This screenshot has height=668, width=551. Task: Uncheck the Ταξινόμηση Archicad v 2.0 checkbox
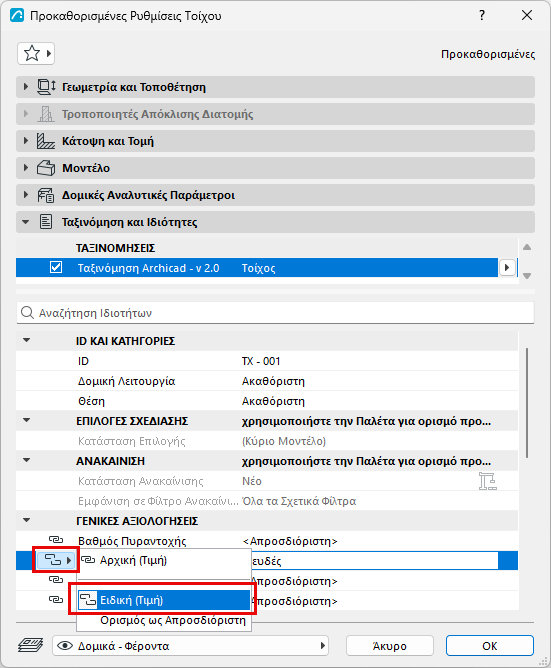pyautogui.click(x=56, y=268)
